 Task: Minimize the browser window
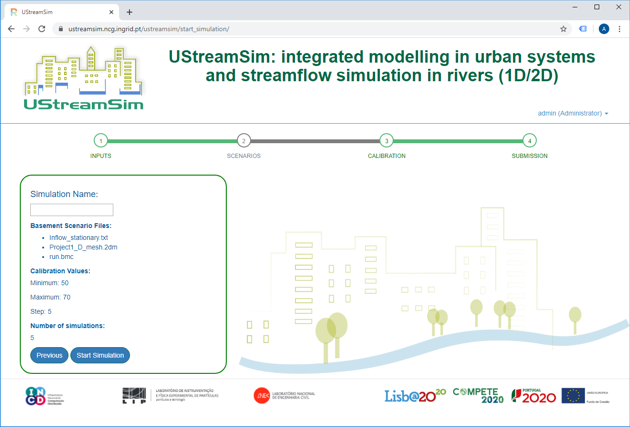[x=575, y=7]
